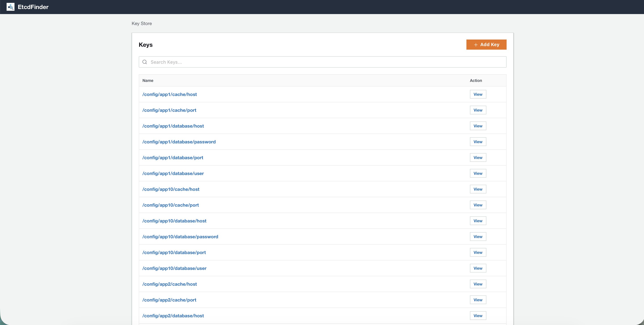View the /config/app10/database/password key
The image size is (644, 325).
(x=478, y=236)
